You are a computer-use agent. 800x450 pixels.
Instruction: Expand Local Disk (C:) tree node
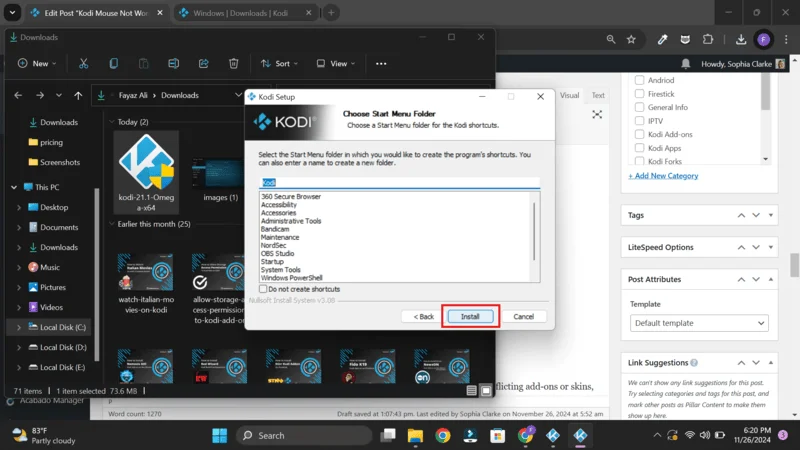click(19, 328)
